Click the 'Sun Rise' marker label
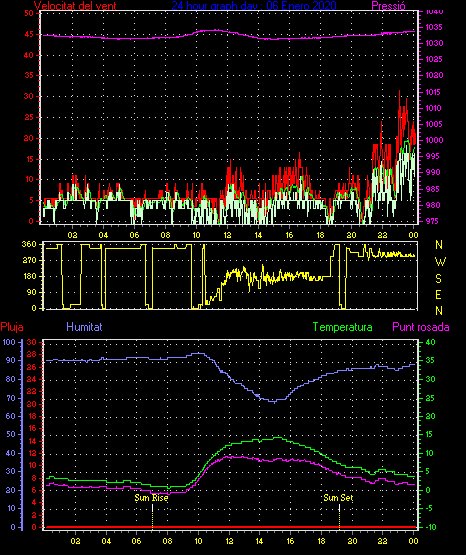 click(151, 498)
